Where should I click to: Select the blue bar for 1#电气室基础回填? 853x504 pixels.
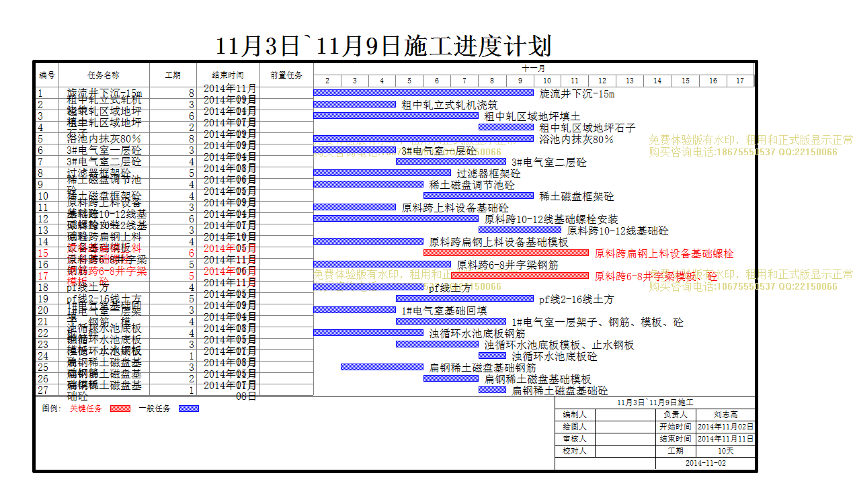click(x=355, y=310)
